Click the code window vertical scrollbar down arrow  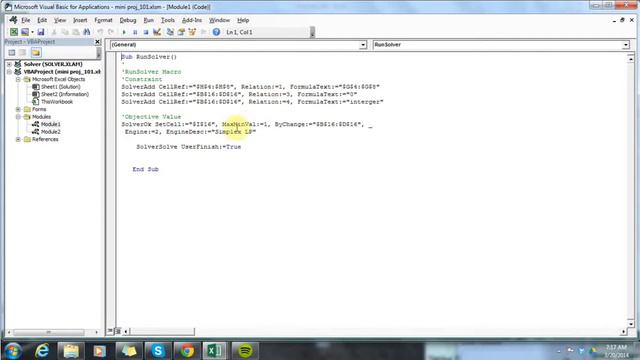pyautogui.click(x=631, y=324)
